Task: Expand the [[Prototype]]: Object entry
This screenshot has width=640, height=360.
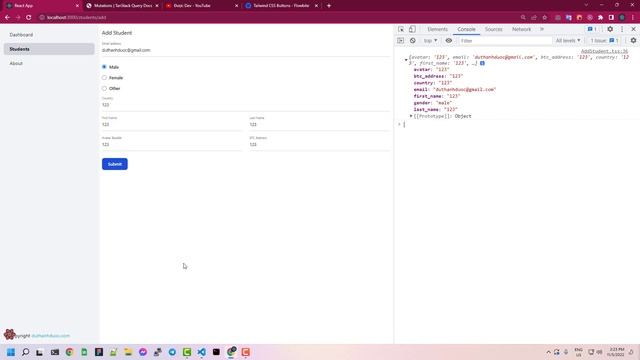Action: [411, 116]
